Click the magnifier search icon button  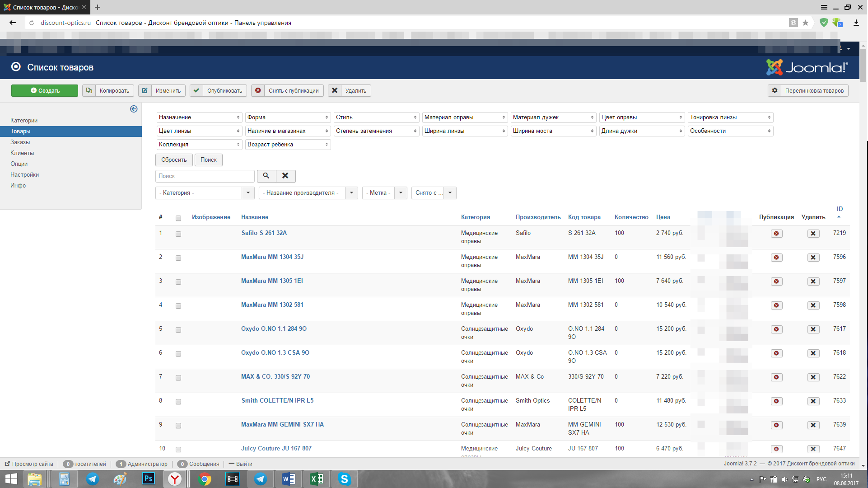[x=266, y=176]
